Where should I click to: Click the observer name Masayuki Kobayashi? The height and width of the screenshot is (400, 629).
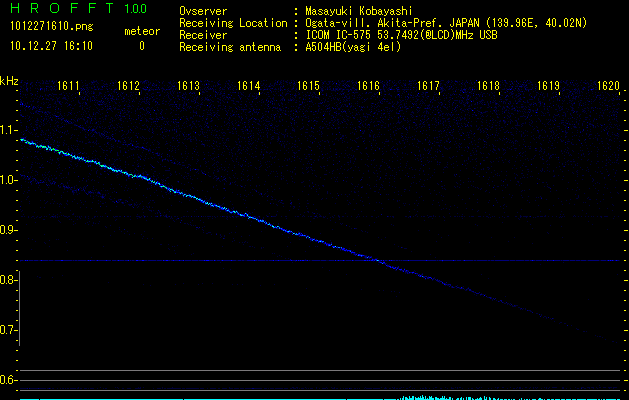(x=359, y=11)
